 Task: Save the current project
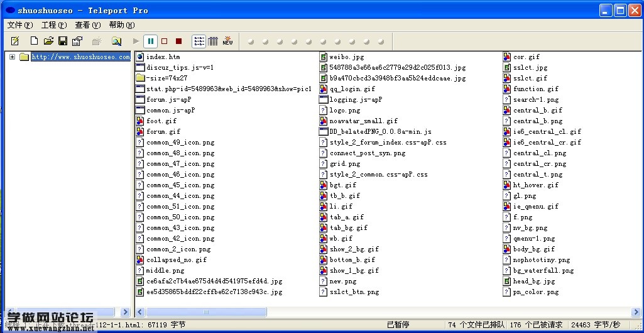(63, 41)
